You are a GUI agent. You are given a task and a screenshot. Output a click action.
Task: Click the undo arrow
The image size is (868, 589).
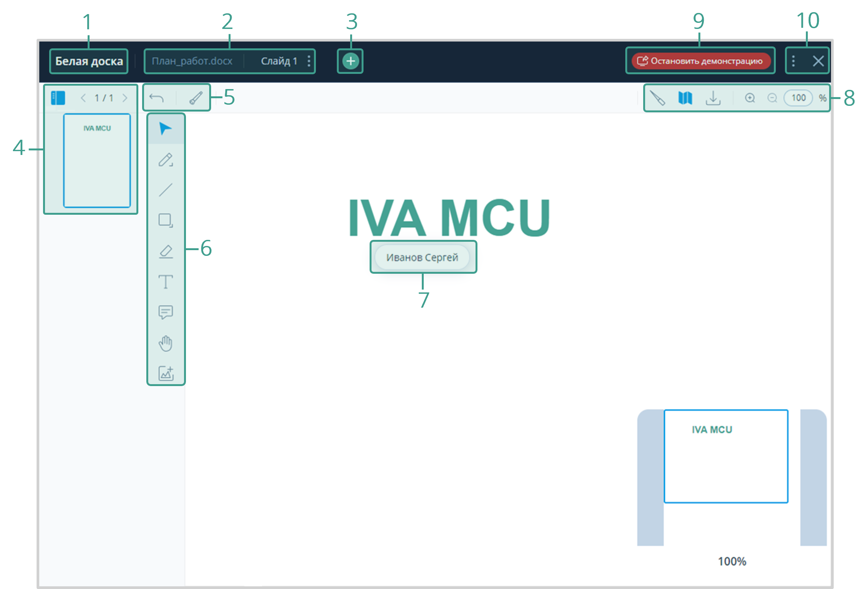point(156,98)
